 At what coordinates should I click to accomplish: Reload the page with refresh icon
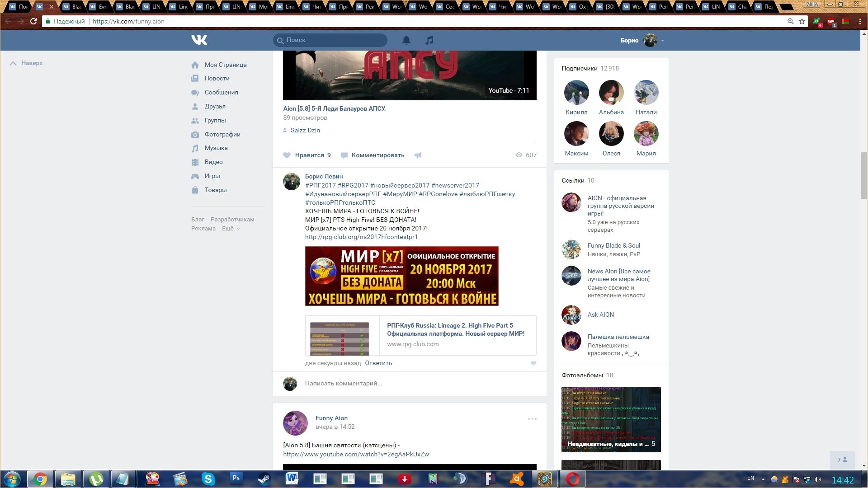(33, 21)
